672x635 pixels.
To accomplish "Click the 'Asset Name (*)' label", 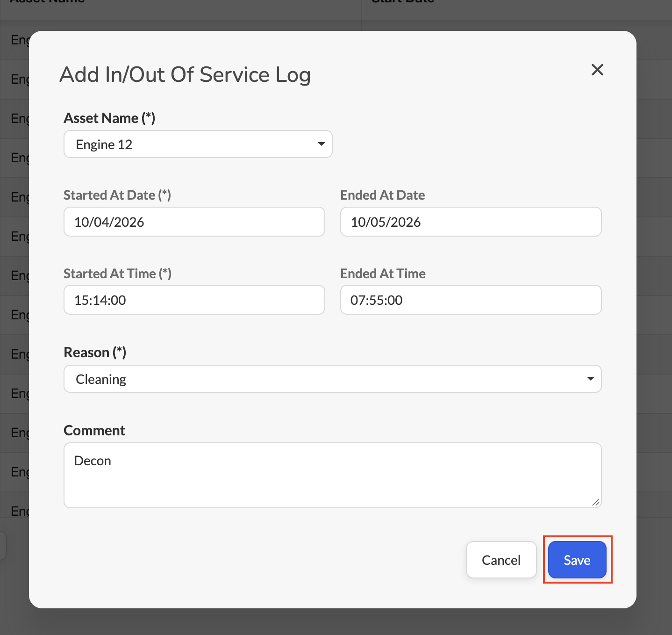I will coord(109,118).
